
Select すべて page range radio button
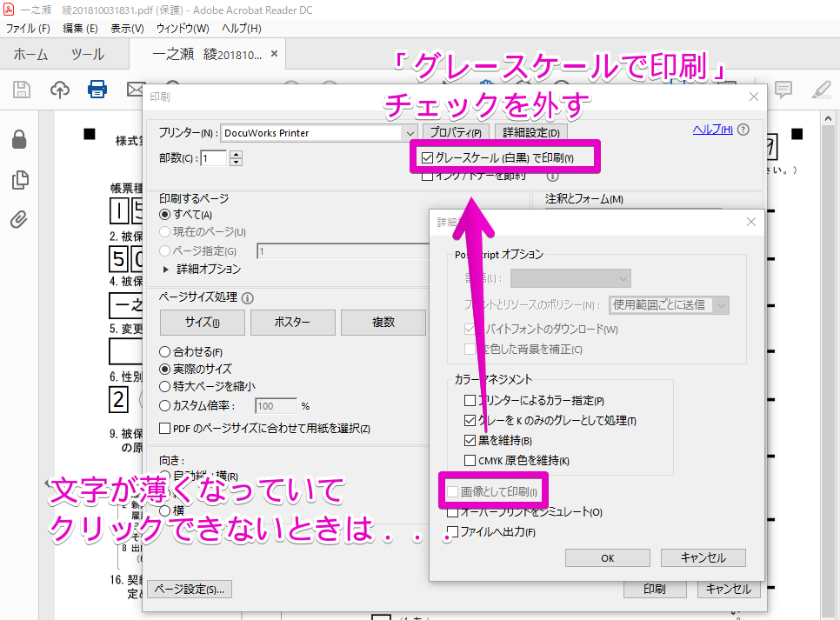(165, 214)
